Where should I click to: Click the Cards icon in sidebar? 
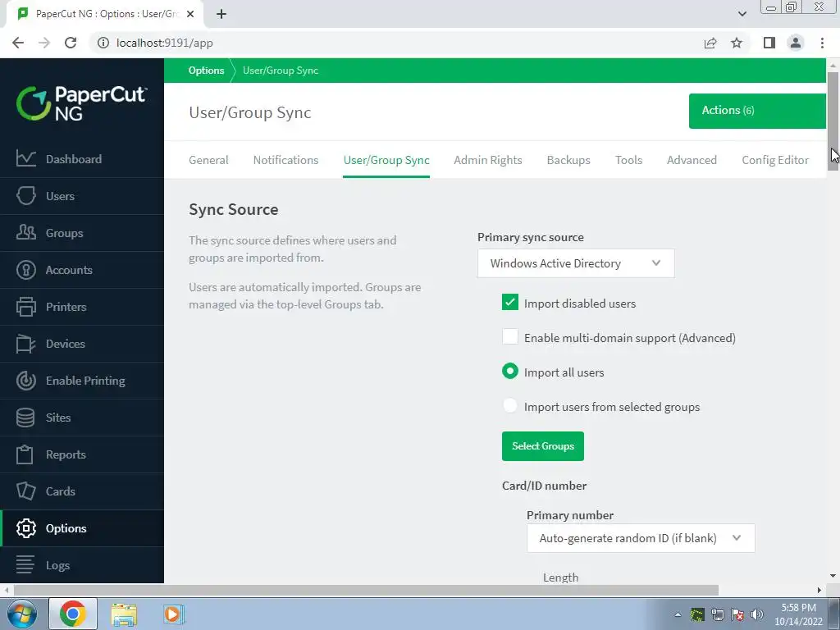(x=25, y=491)
